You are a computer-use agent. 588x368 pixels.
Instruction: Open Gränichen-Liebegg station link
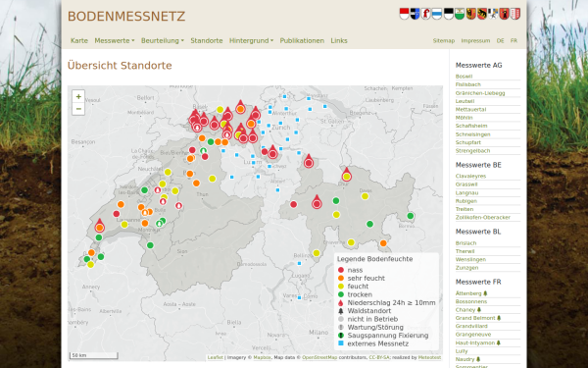(480, 93)
